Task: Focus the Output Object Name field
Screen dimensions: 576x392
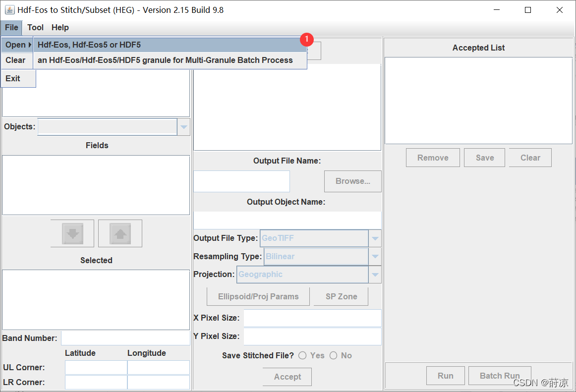Action: (288, 220)
